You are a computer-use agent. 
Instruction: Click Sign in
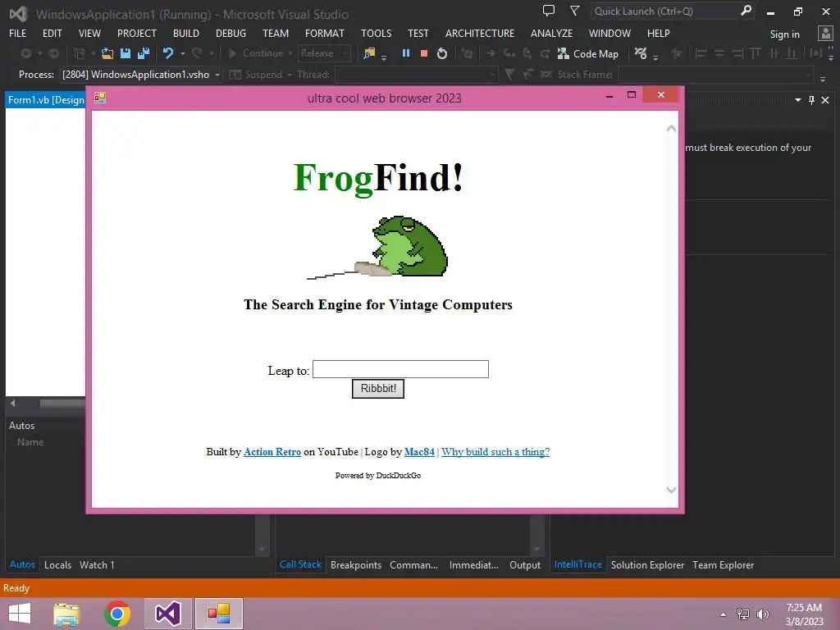coord(784,34)
